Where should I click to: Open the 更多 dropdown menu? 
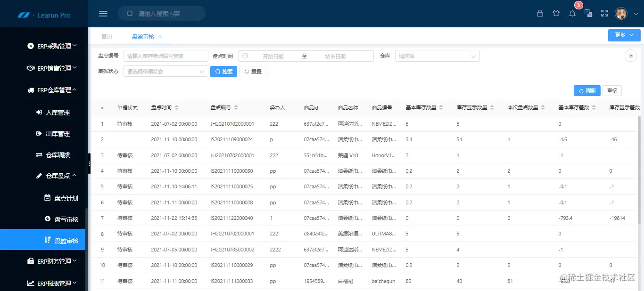tap(623, 35)
